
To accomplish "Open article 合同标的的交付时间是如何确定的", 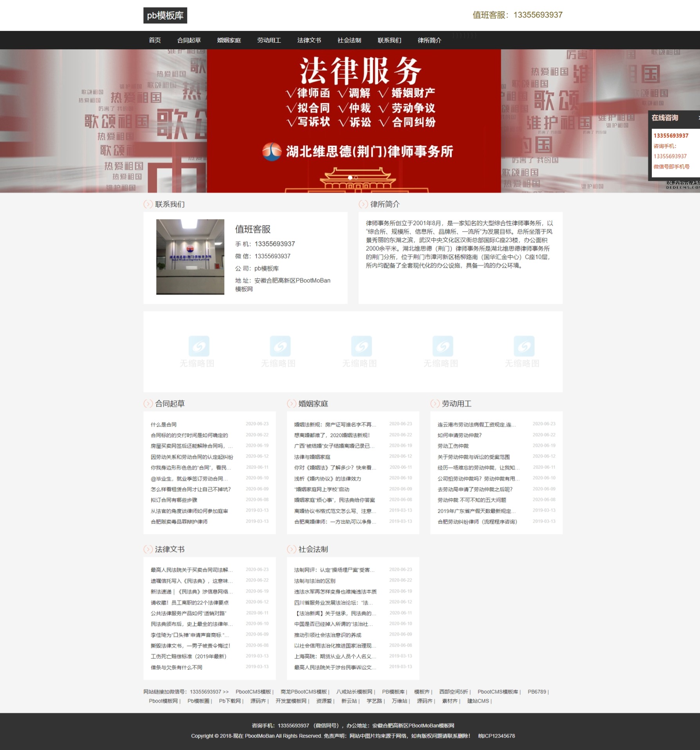I will (189, 435).
